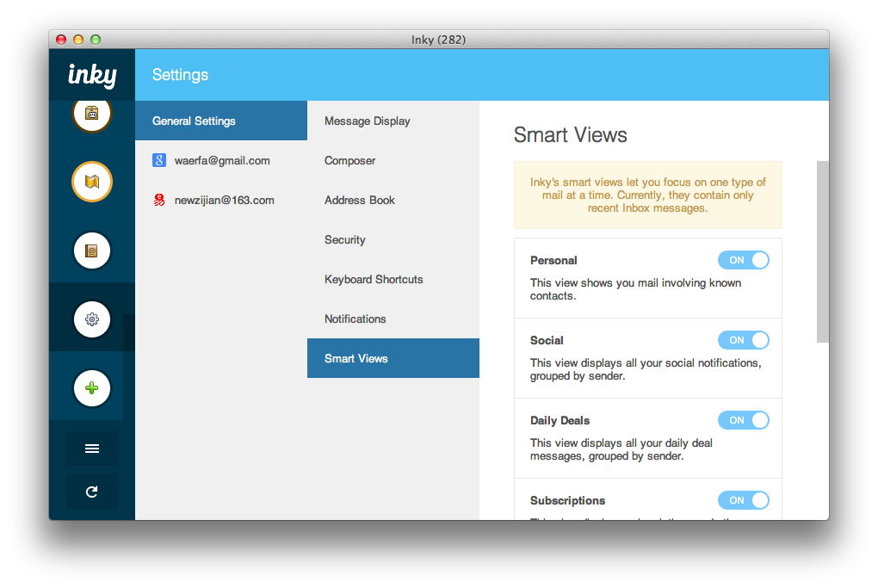Click the yellow smart views info notice
This screenshot has width=878, height=588.
[648, 195]
